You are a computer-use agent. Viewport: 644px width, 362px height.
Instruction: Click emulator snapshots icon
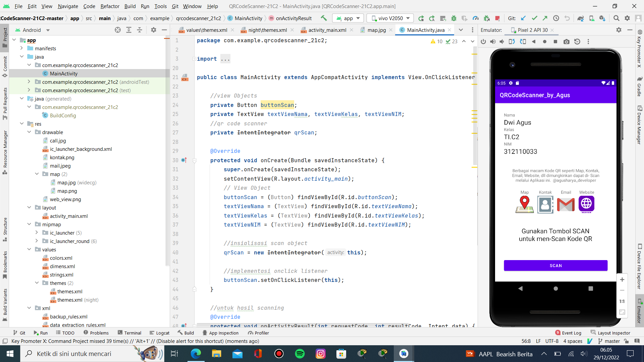click(577, 42)
